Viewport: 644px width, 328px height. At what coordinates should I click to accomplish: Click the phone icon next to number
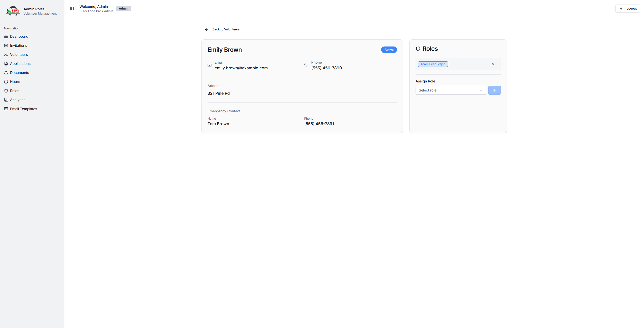[306, 65]
